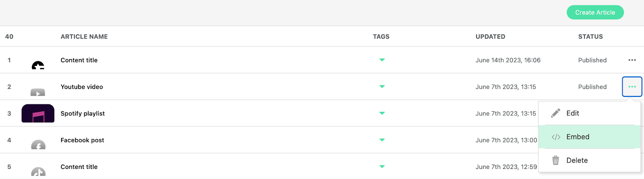Click the Youtube video play icon thumbnail
This screenshot has height=179, width=644.
38,92
